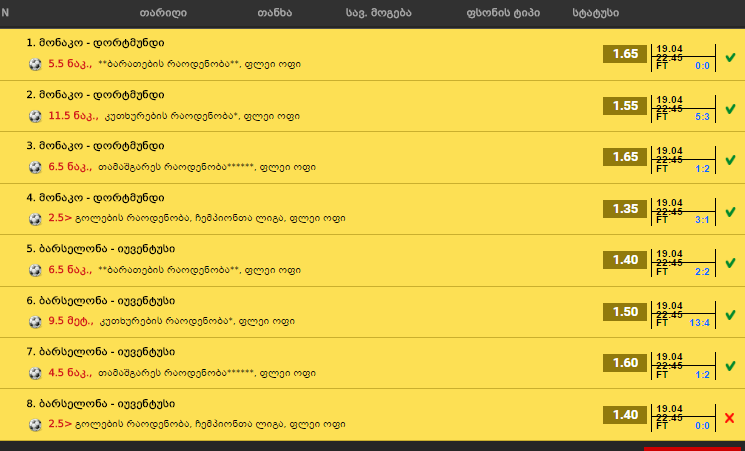Click the green check mark for bet 1
The height and width of the screenshot is (451, 745).
point(730,58)
